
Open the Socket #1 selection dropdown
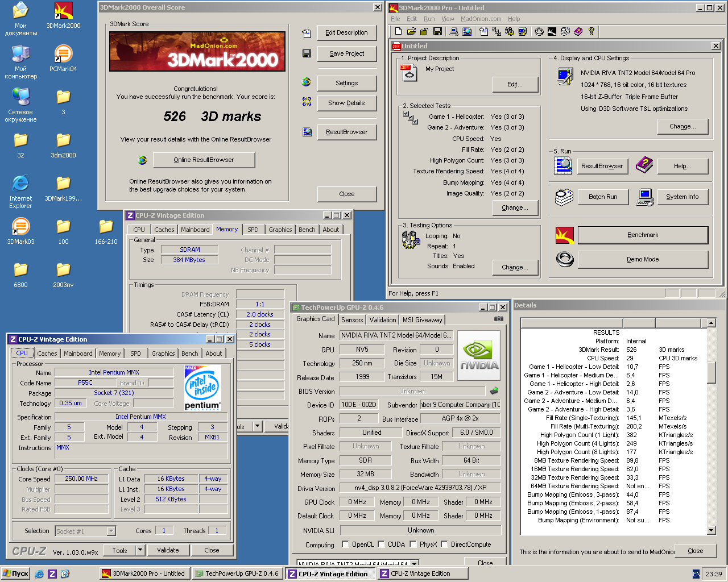[x=111, y=531]
